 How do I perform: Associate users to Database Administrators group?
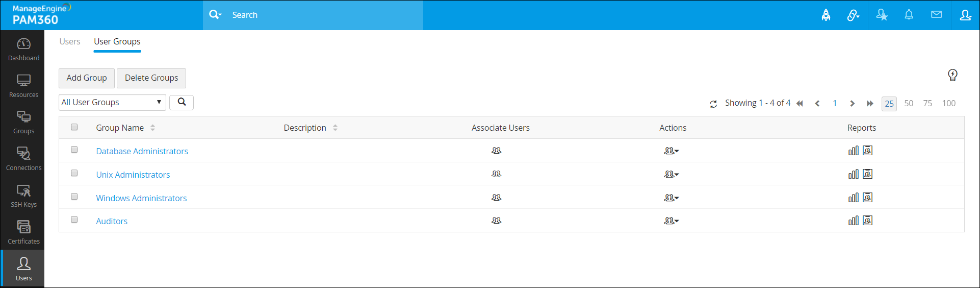point(496,151)
